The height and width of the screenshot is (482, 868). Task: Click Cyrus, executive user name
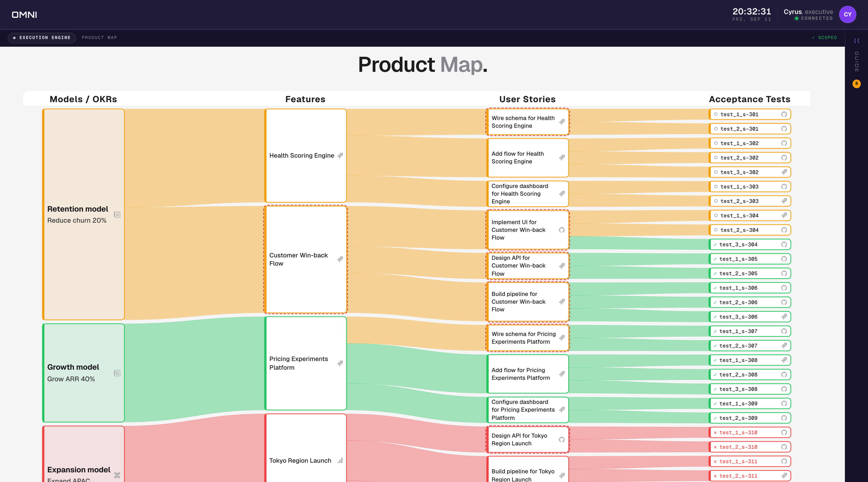(808, 12)
